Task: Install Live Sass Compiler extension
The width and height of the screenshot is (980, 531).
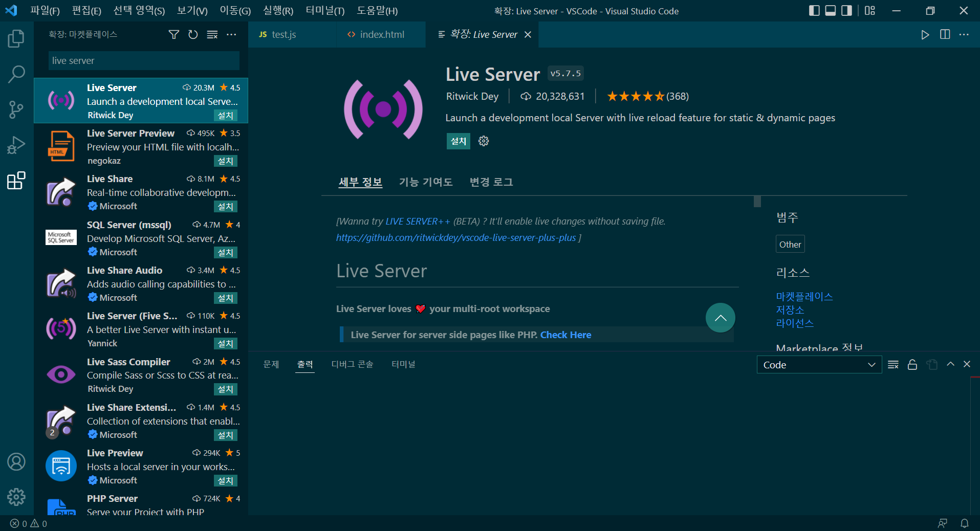Action: (225, 389)
